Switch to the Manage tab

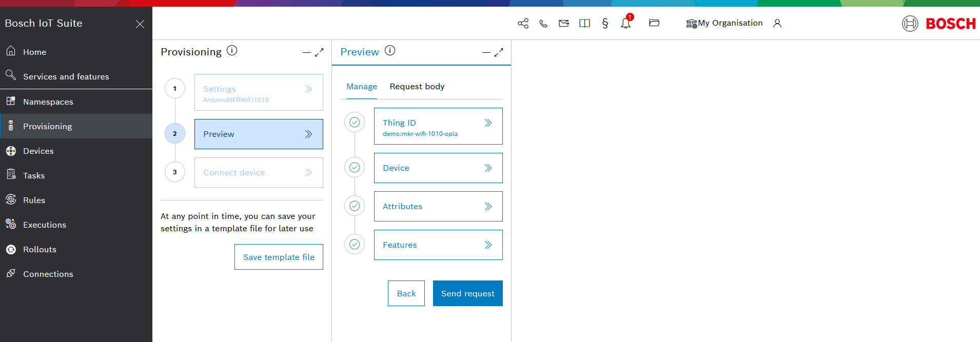pyautogui.click(x=362, y=87)
